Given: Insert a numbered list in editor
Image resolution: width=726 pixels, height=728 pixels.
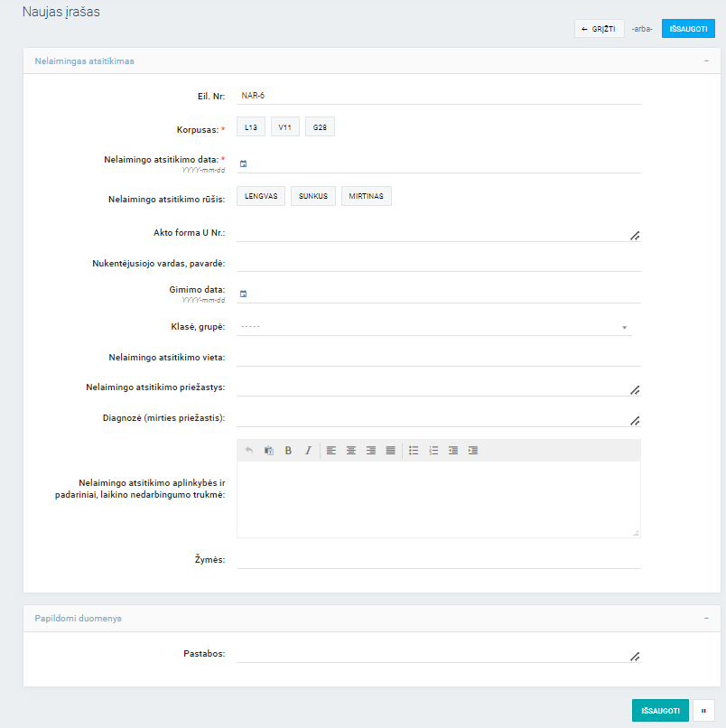Looking at the screenshot, I should [x=433, y=450].
